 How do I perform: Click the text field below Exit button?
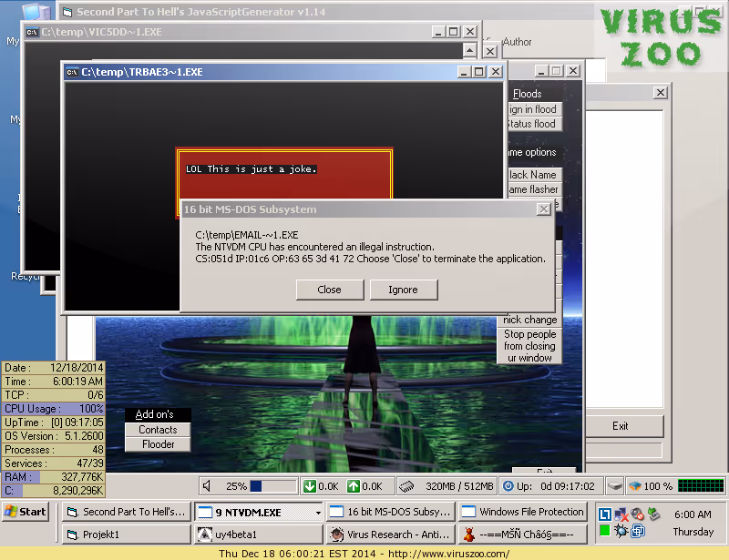coord(623,450)
